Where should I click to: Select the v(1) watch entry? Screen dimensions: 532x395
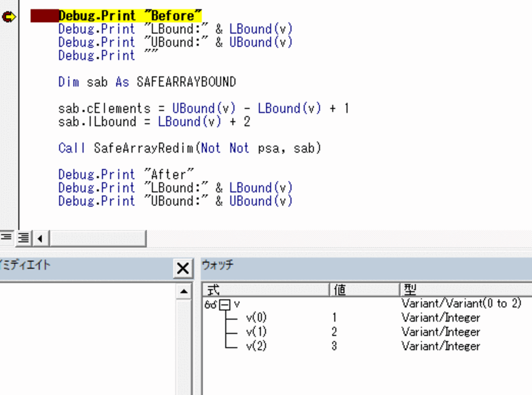(256, 332)
